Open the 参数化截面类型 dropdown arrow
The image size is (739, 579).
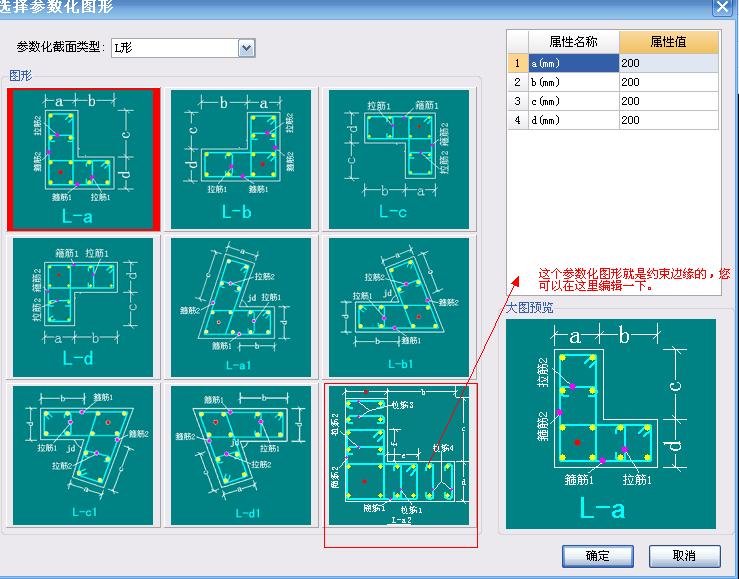(246, 48)
